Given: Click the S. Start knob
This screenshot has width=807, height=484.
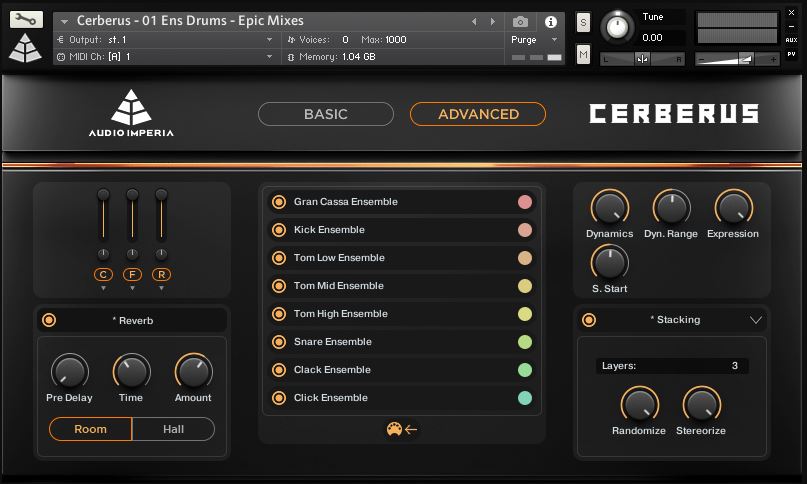Looking at the screenshot, I should [610, 263].
